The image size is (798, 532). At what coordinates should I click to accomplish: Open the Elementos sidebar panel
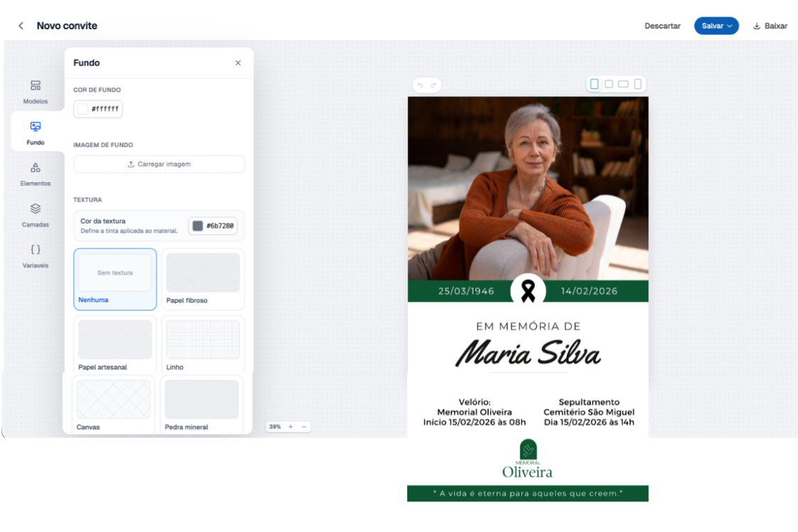pyautogui.click(x=35, y=174)
